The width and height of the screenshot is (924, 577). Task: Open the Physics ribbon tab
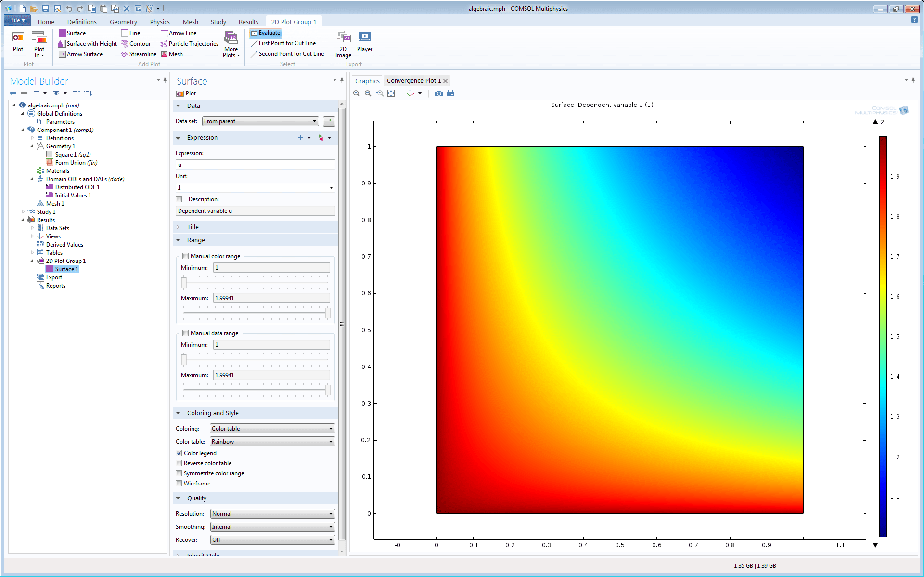coord(160,22)
